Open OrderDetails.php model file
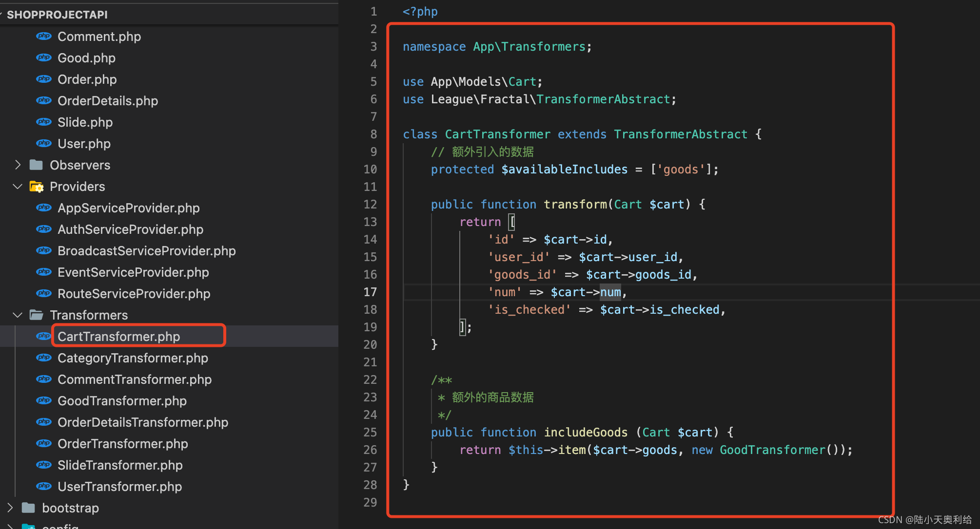This screenshot has width=980, height=529. (108, 101)
